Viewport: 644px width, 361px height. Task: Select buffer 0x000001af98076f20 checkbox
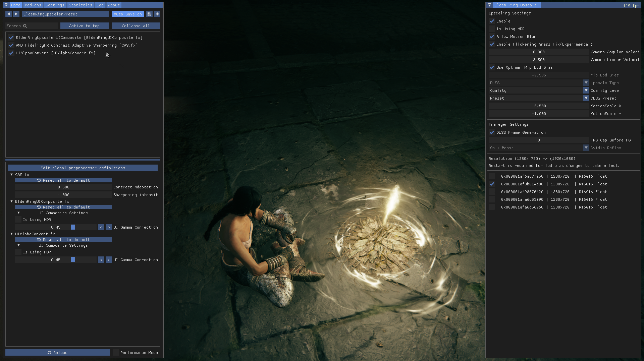click(492, 192)
